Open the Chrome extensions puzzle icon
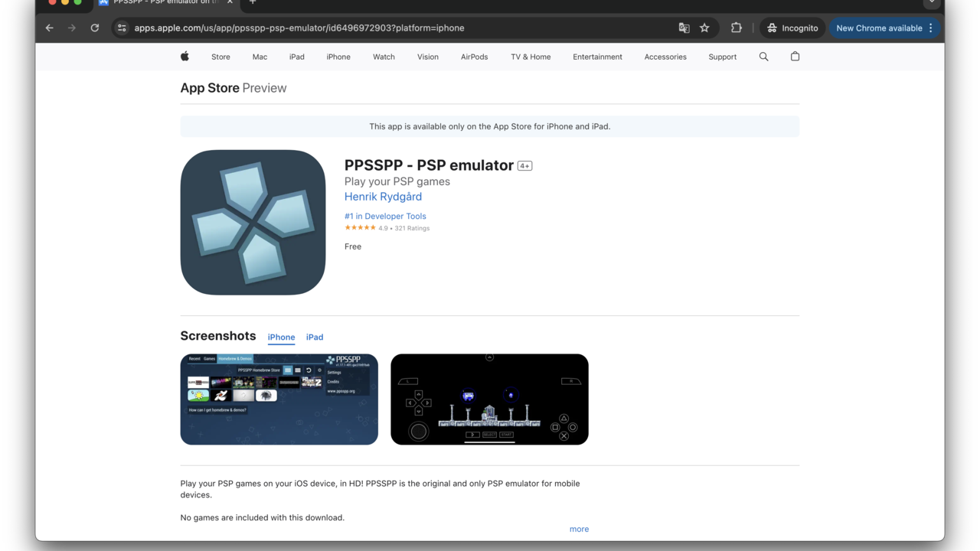The image size is (980, 551). click(736, 28)
